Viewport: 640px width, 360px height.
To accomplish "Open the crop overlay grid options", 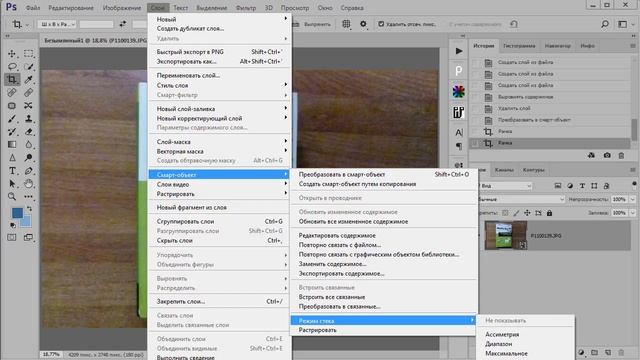I will [346, 24].
